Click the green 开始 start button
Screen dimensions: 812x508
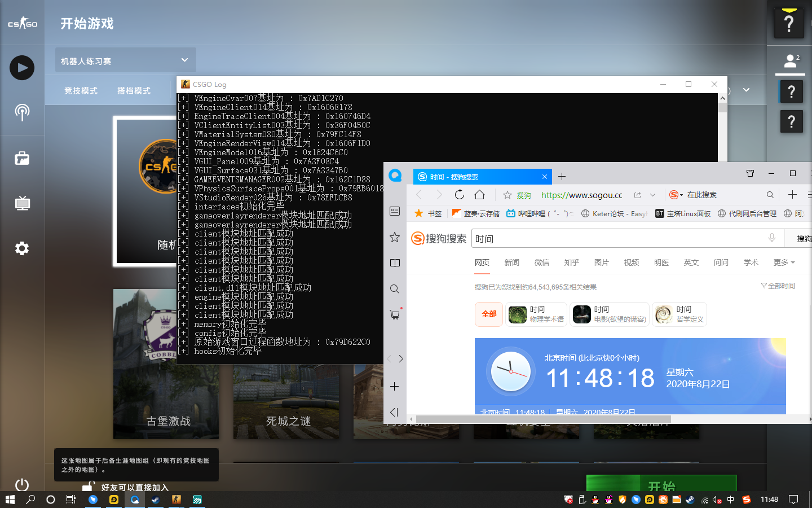pos(661,484)
